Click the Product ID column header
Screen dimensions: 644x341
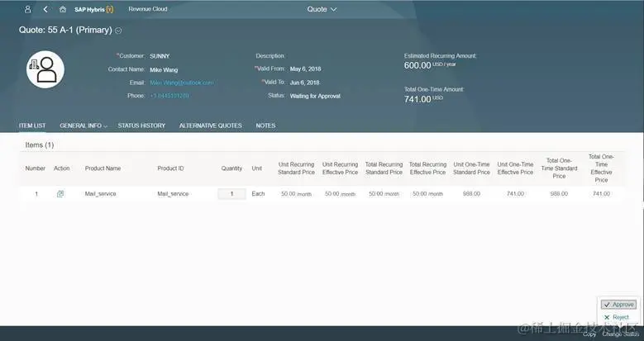(x=170, y=168)
